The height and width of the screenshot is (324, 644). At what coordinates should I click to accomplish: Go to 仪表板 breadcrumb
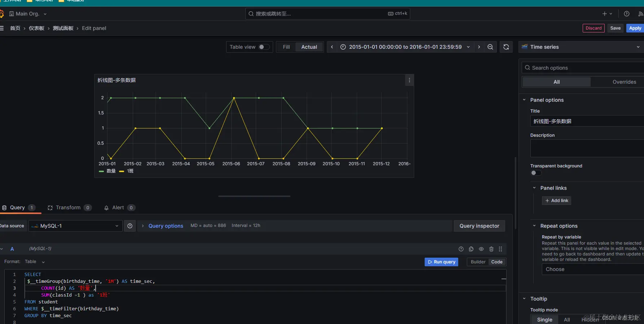point(36,28)
